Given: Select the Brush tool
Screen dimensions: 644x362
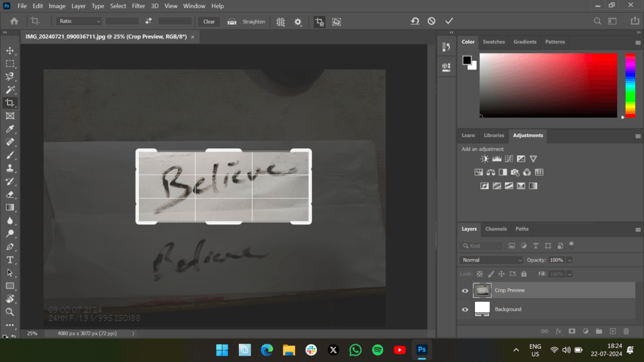Looking at the screenshot, I should 10,155.
